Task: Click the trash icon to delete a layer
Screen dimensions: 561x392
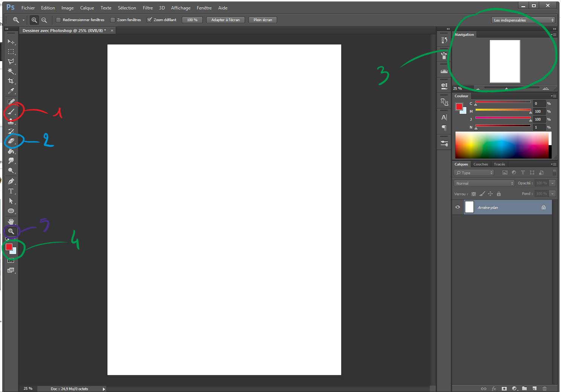Action: point(544,389)
